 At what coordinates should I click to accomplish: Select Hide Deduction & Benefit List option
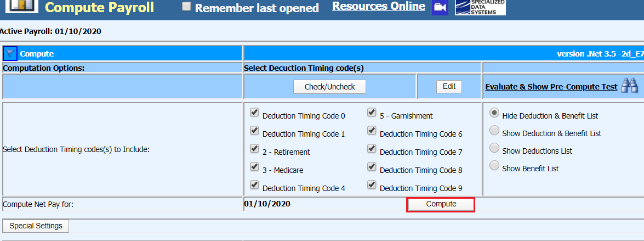coord(494,113)
